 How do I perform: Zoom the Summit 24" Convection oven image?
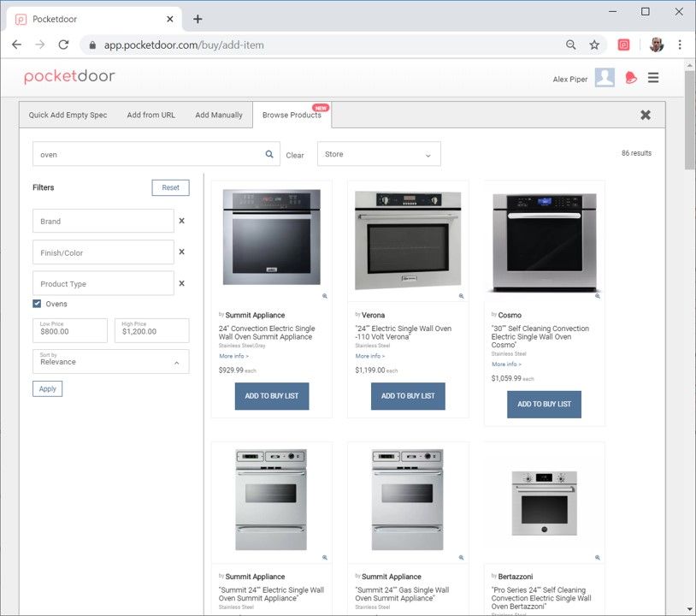pyautogui.click(x=325, y=296)
